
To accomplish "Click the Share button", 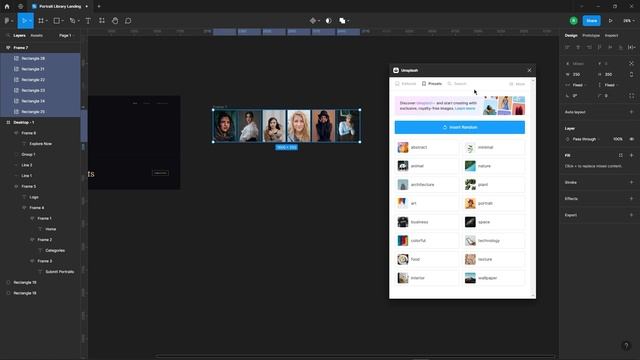I will [x=591, y=21].
